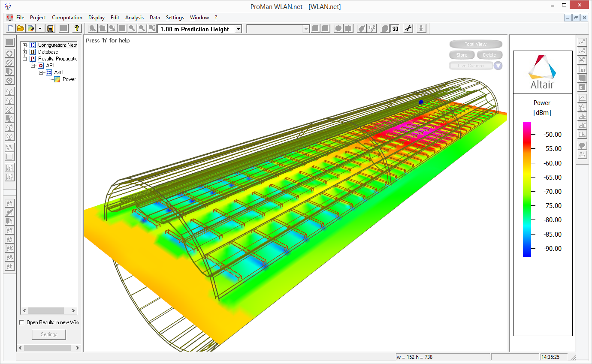Click the ProMan app icon left of File menu
The image size is (592, 364).
pos(9,18)
